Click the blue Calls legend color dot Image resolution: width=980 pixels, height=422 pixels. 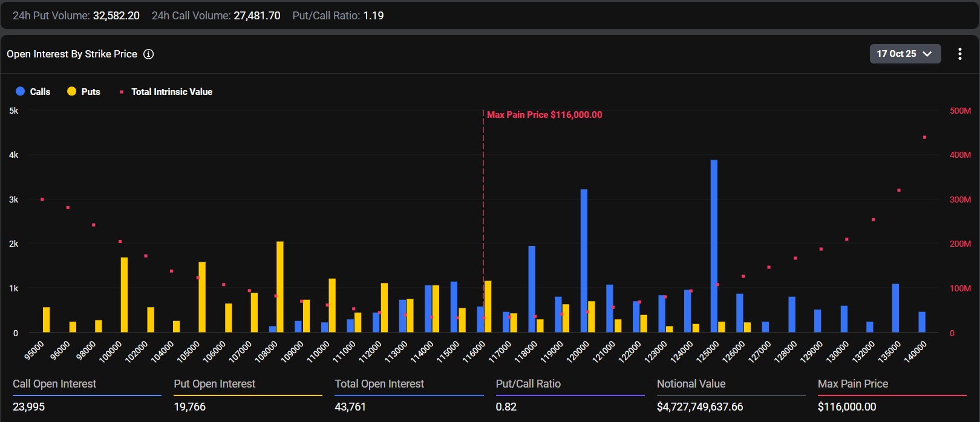coord(20,91)
